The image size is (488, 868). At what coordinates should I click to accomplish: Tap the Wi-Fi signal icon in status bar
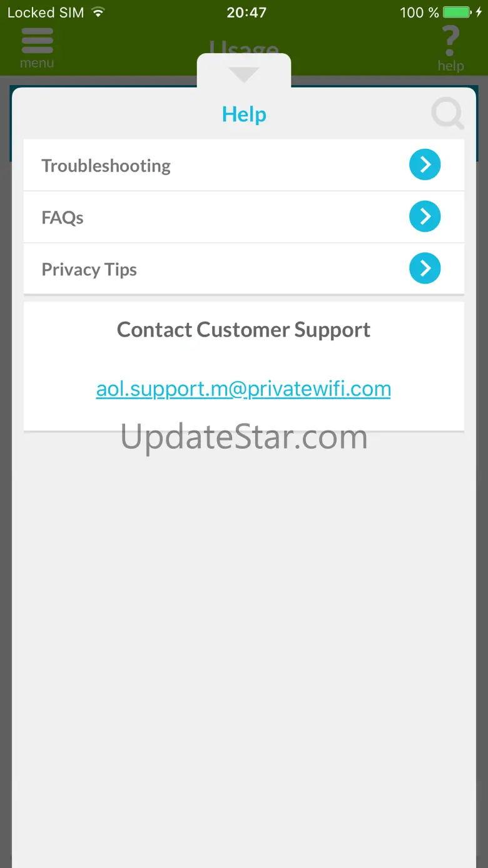pos(98,12)
